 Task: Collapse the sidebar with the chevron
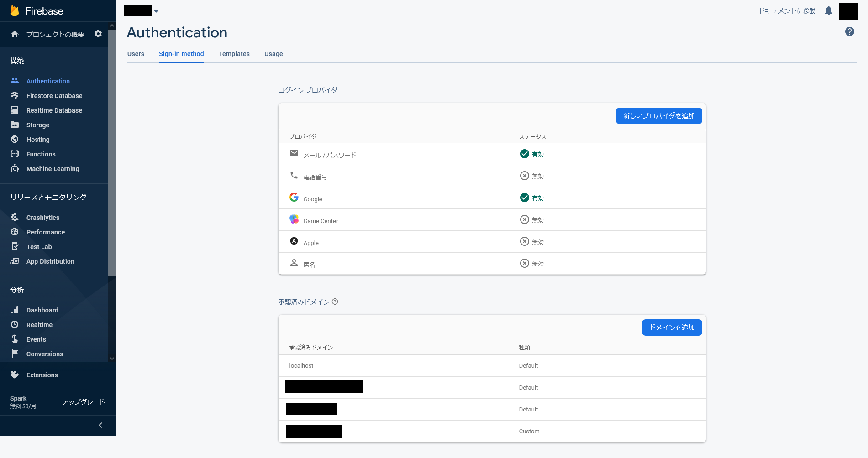[100, 425]
